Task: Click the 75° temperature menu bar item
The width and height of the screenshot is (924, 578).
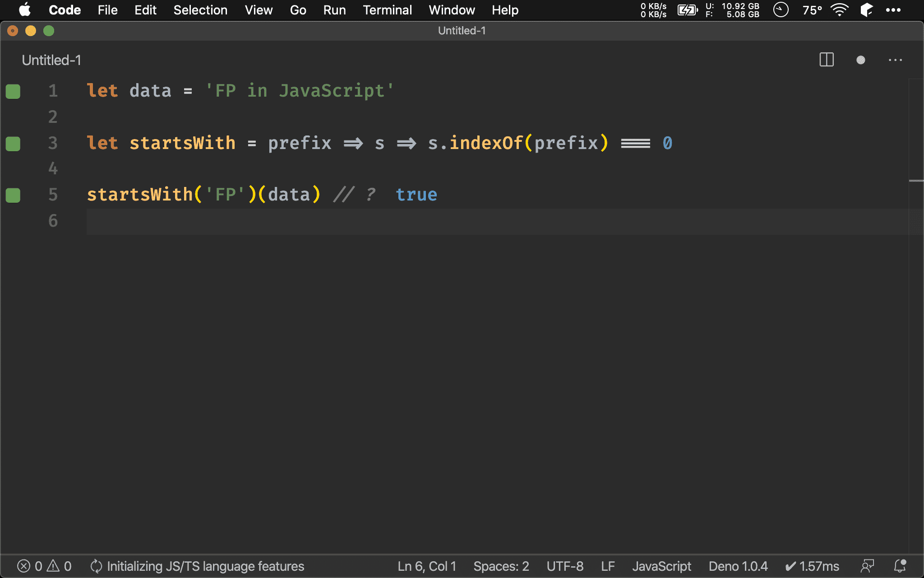Action: 812,10
